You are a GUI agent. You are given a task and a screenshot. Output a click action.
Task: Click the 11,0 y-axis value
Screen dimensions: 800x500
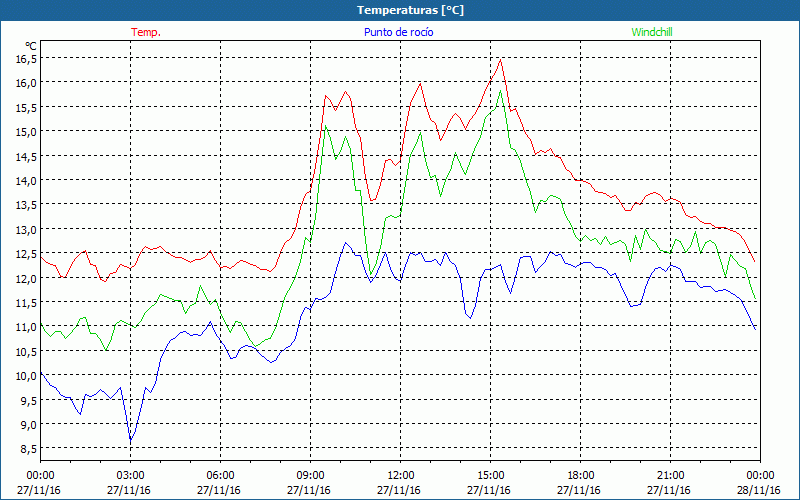27,327
